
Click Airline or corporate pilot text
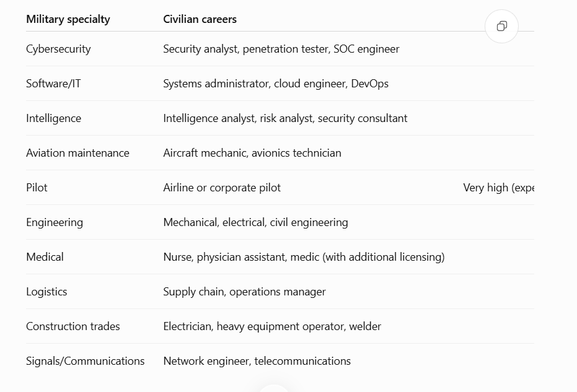pos(222,188)
